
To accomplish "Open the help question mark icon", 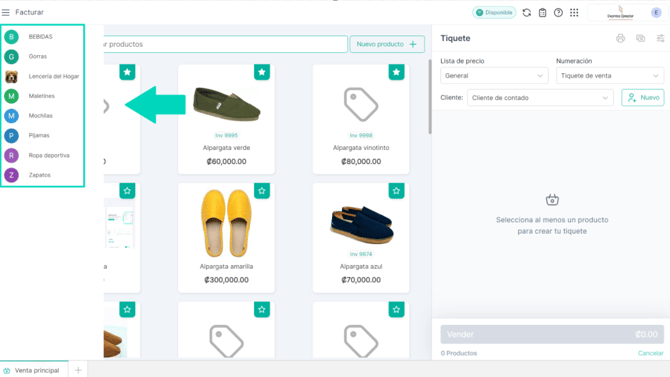I will [x=558, y=13].
